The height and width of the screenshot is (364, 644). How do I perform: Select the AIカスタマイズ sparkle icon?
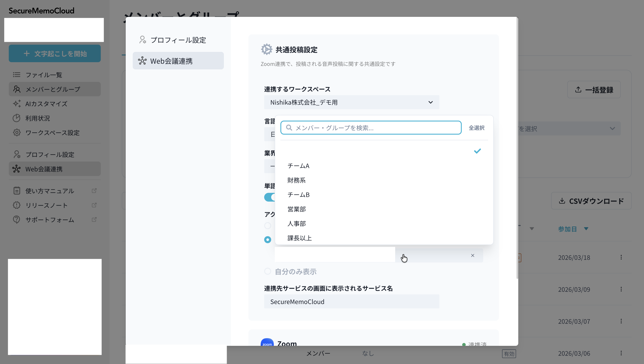pyautogui.click(x=16, y=104)
